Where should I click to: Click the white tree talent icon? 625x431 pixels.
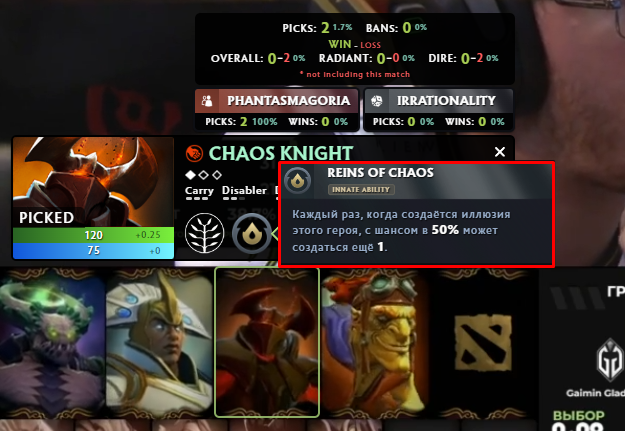204,233
